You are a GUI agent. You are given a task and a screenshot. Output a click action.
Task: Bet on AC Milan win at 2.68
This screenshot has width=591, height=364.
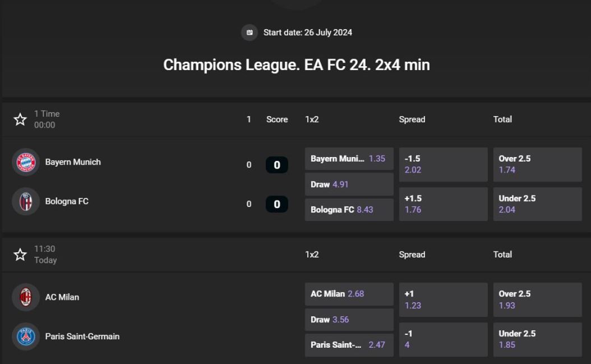(x=349, y=294)
